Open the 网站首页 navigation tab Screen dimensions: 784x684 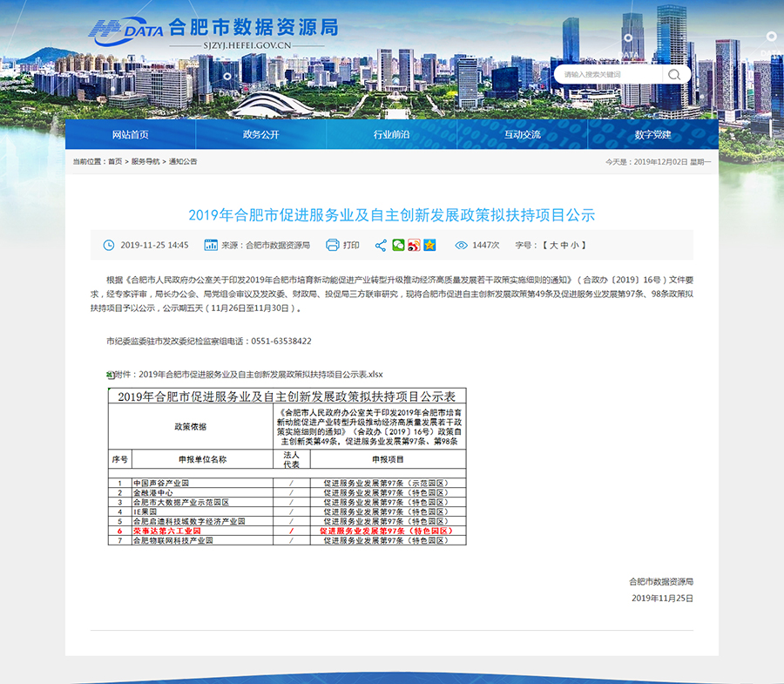[x=131, y=134]
